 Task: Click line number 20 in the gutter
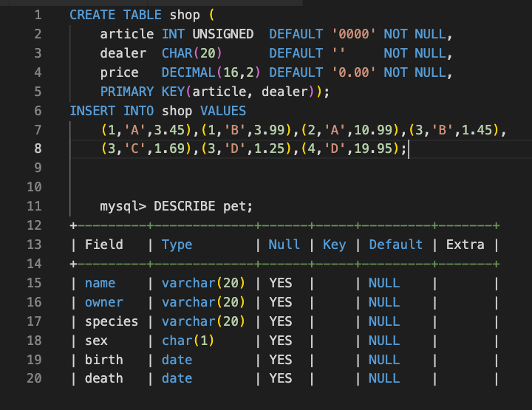point(34,378)
